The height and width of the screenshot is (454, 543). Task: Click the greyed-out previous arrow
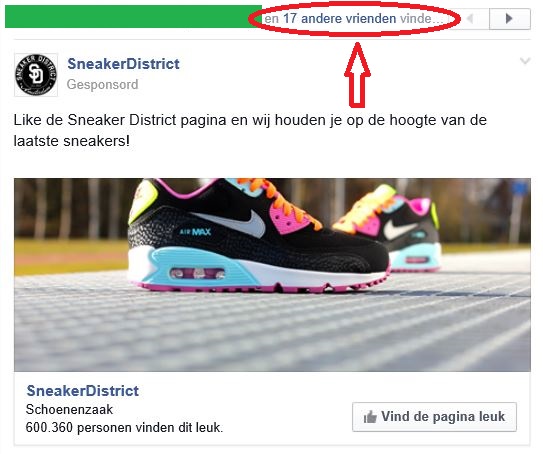[470, 19]
